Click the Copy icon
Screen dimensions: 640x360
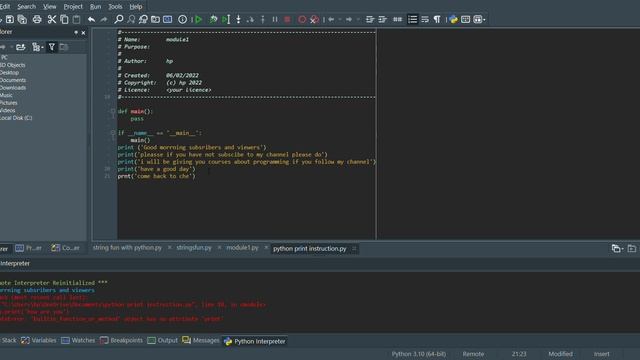pyautogui.click(x=64, y=19)
